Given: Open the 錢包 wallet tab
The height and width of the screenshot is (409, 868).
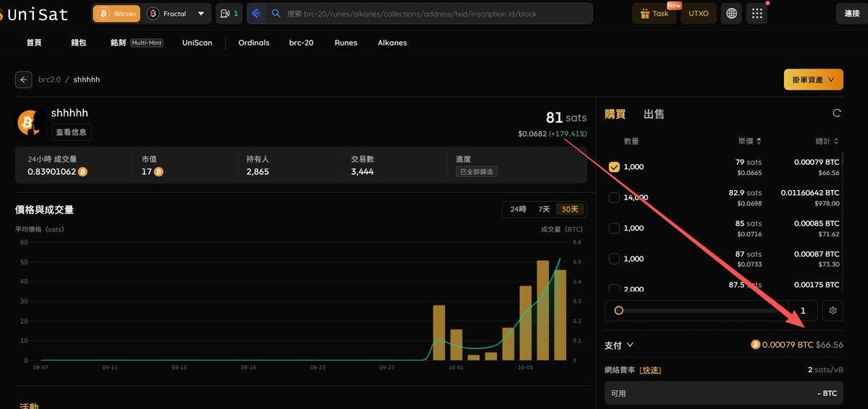Looking at the screenshot, I should point(78,43).
